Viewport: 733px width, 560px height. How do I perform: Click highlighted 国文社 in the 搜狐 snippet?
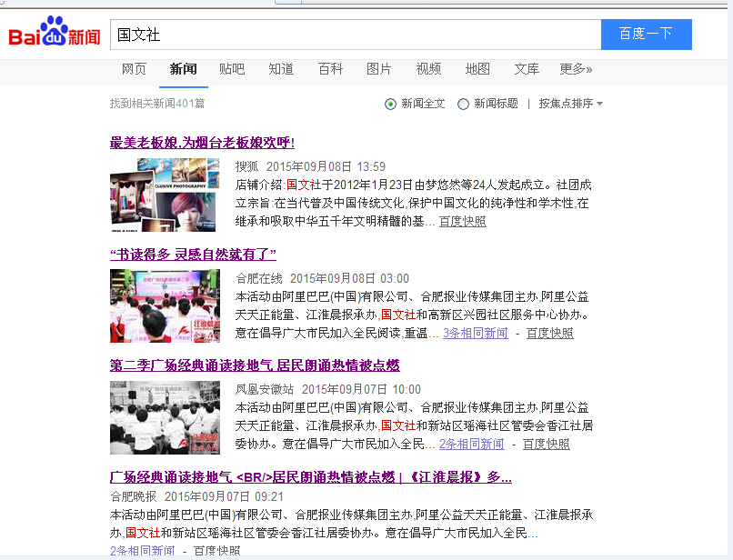point(304,185)
